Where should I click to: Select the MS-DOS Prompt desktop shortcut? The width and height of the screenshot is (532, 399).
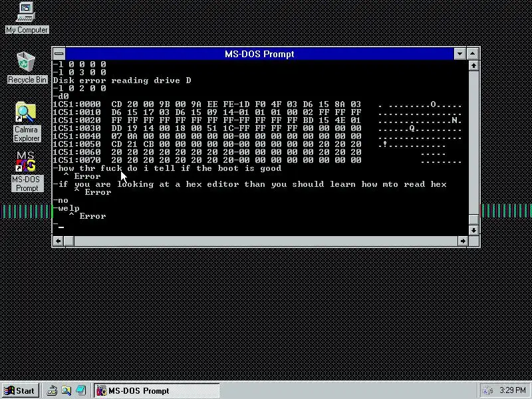(27, 172)
